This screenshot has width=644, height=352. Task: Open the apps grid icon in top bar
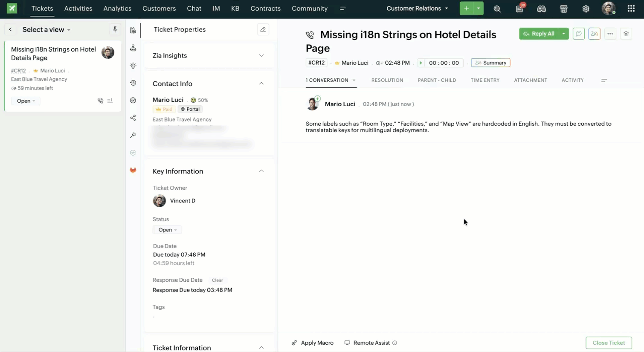631,9
